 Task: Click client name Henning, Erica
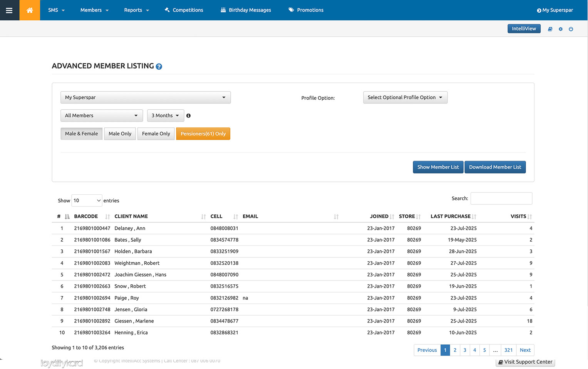pos(131,332)
